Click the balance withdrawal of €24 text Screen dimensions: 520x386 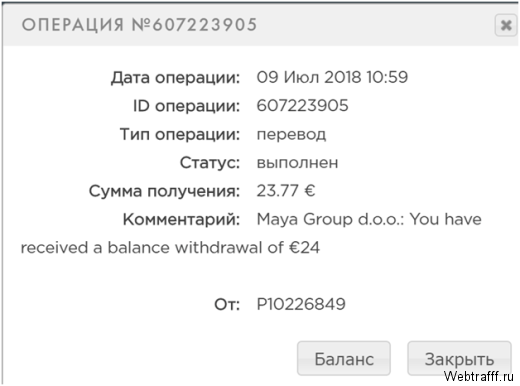(x=213, y=248)
